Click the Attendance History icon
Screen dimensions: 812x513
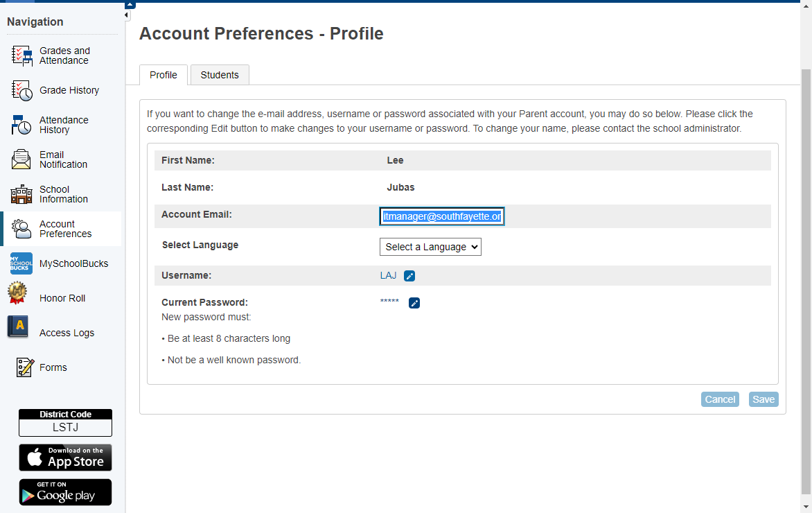pos(21,125)
